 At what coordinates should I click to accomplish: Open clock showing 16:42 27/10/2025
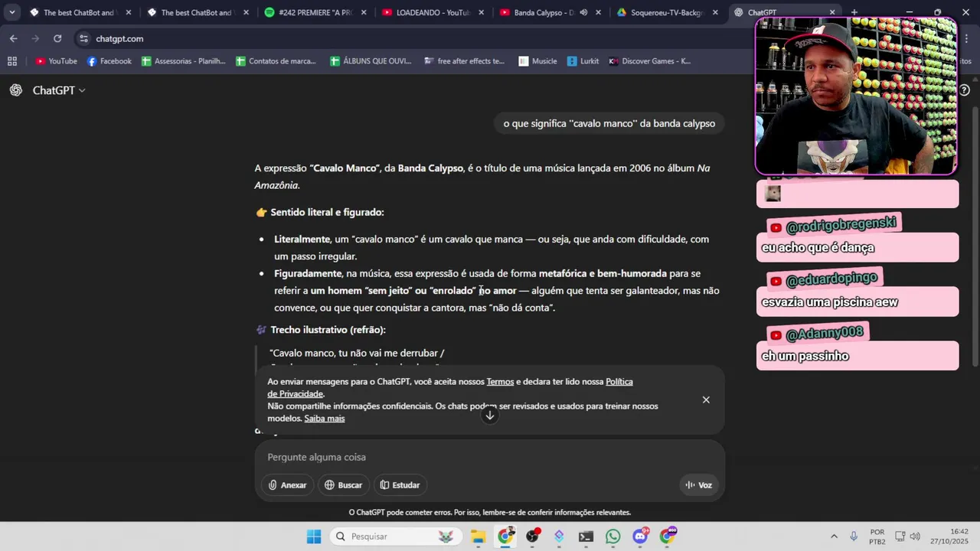pos(950,536)
